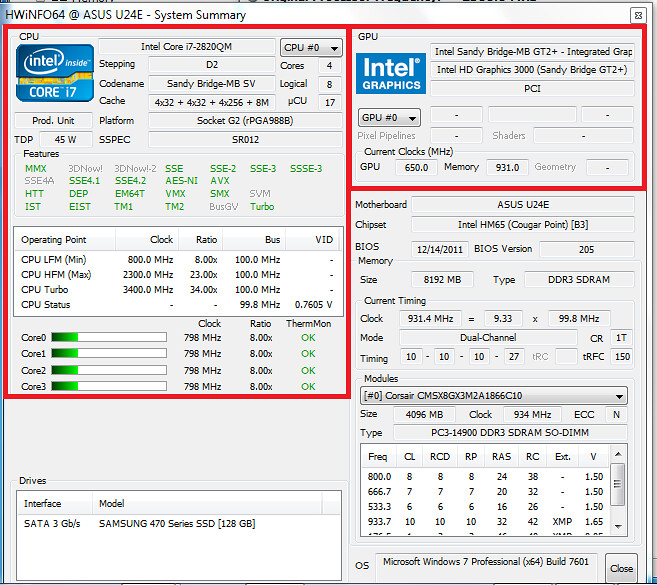Click the Core2 usage bar
The image size is (657, 585).
pyautogui.click(x=109, y=370)
